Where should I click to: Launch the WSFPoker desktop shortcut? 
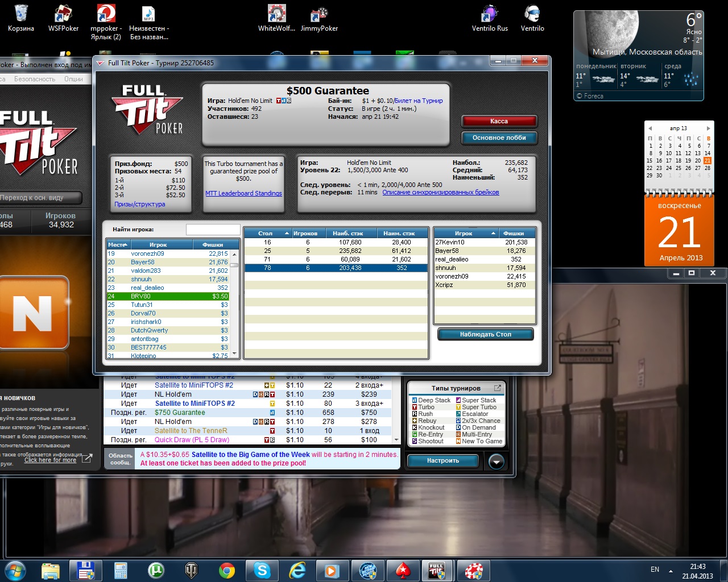(x=63, y=18)
